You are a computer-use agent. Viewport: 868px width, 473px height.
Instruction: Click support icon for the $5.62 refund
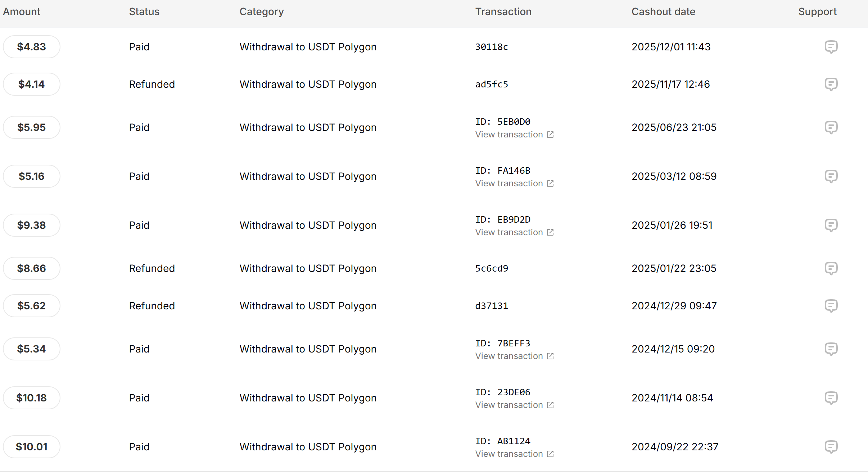tap(831, 306)
